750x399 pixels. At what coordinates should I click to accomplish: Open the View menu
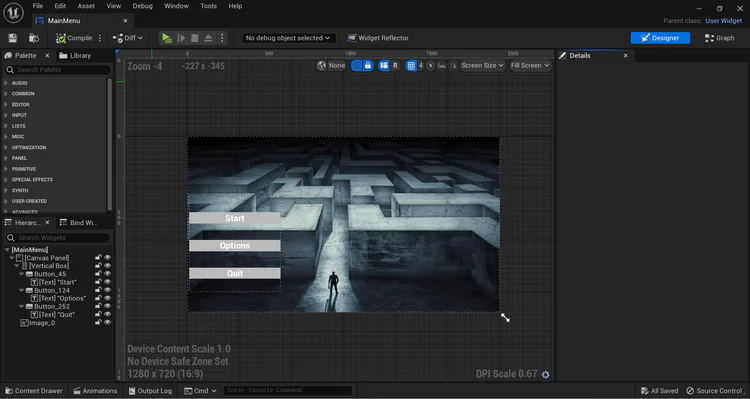click(113, 6)
